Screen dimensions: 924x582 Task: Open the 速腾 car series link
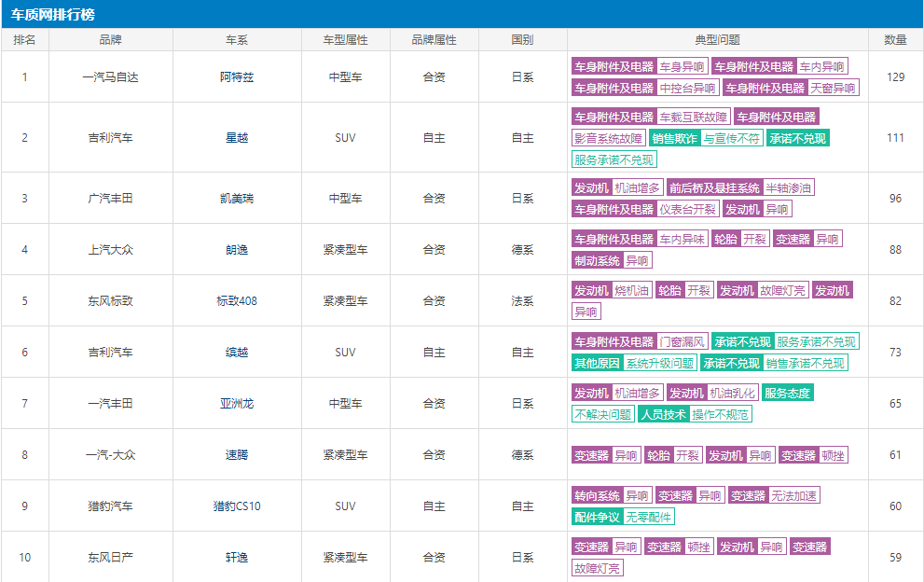pos(237,455)
